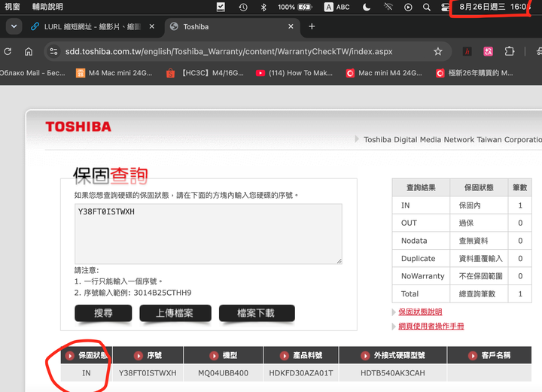Open the 保固狀態說明 link

coord(420,312)
